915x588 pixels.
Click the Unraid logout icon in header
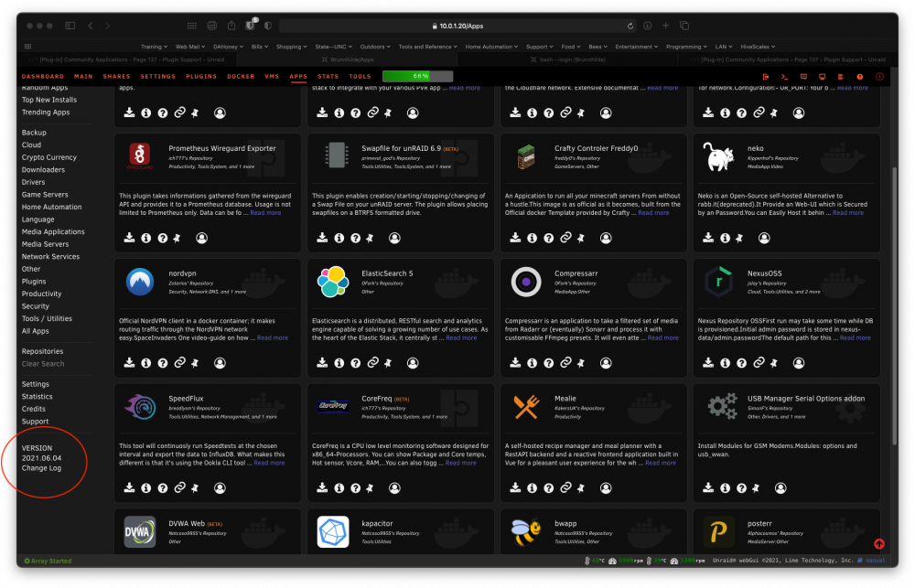pyautogui.click(x=766, y=77)
